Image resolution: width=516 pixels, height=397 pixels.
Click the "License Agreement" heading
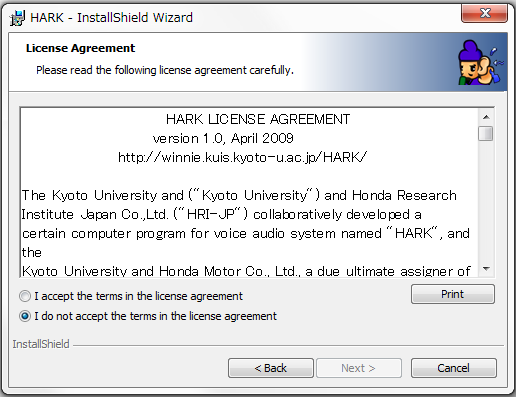coord(80,48)
